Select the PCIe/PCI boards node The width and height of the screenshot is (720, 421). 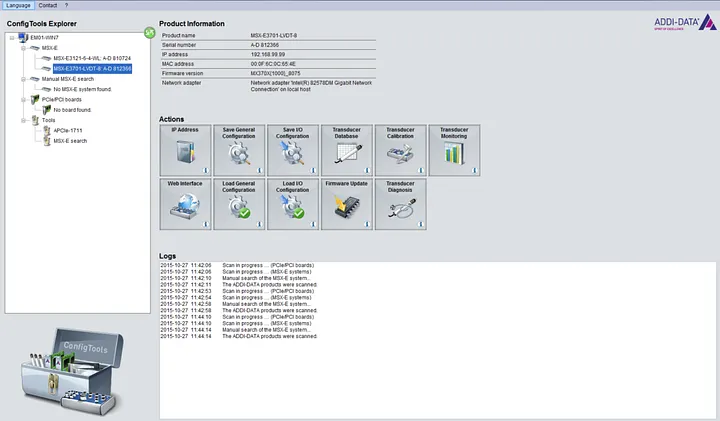(62, 100)
